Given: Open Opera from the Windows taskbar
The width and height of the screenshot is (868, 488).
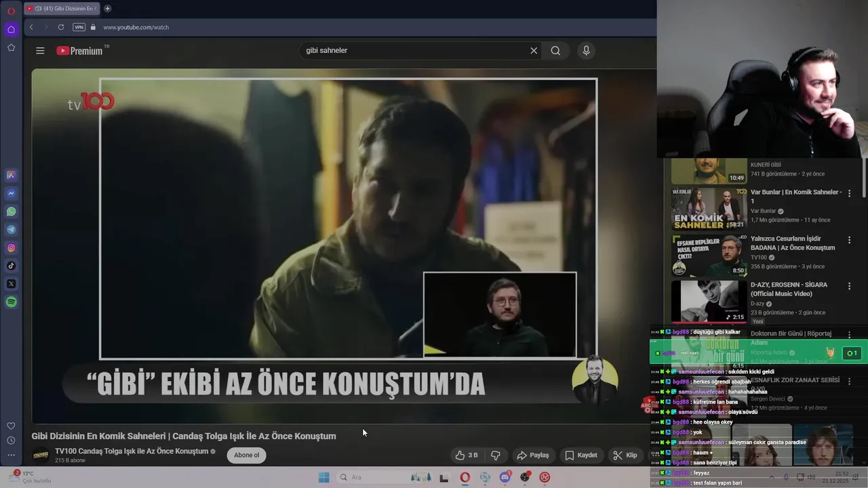Looking at the screenshot, I should 465,477.
